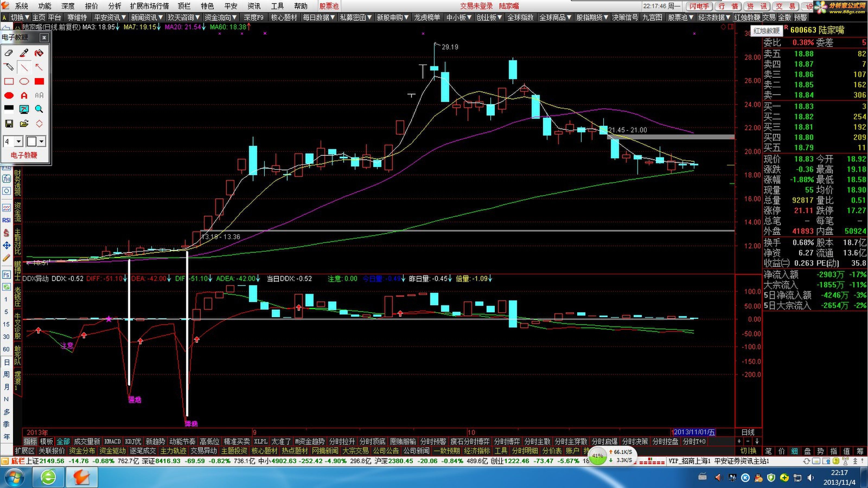Click the open folder icon in palette
Image resolution: width=868 pixels, height=488 pixels.
pyautogui.click(x=24, y=124)
